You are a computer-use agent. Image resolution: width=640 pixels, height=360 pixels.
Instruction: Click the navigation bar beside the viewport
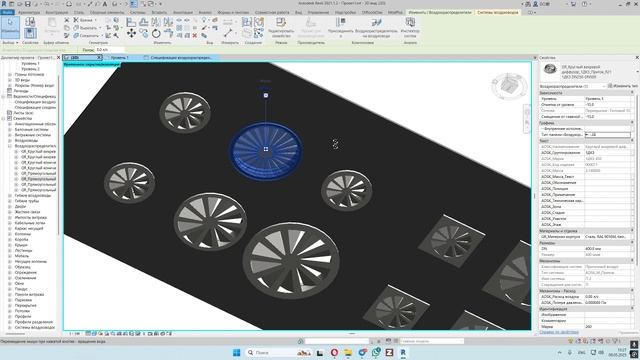click(x=527, y=118)
